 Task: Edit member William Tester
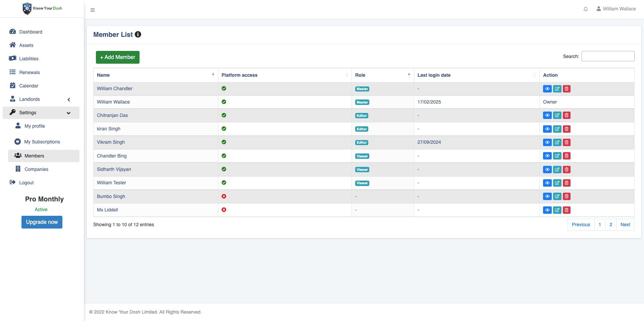click(x=557, y=183)
